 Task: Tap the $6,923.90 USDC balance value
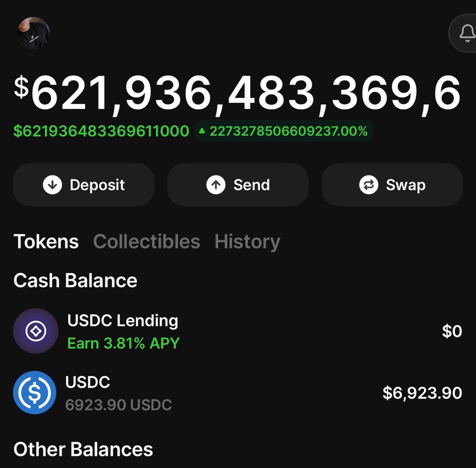point(422,393)
